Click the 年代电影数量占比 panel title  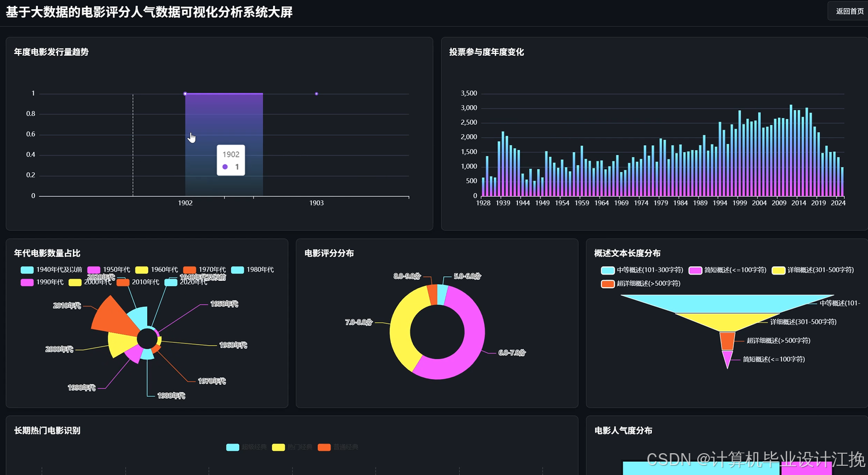click(x=47, y=253)
